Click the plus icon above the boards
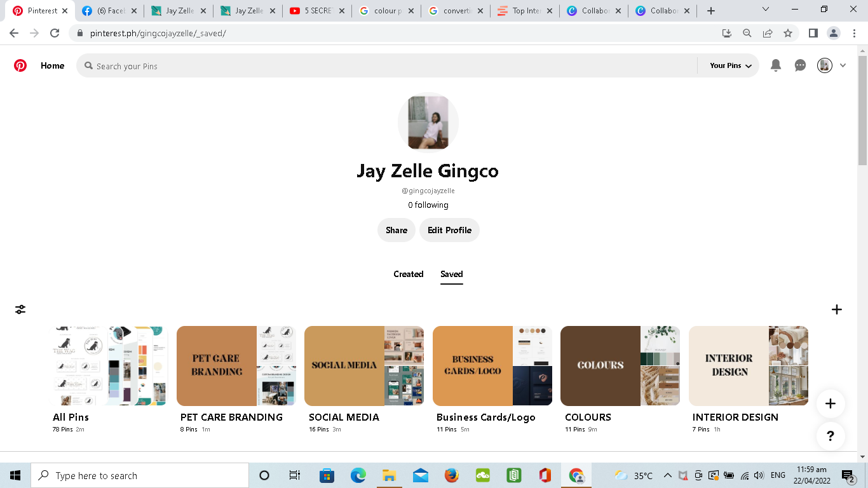 click(837, 309)
